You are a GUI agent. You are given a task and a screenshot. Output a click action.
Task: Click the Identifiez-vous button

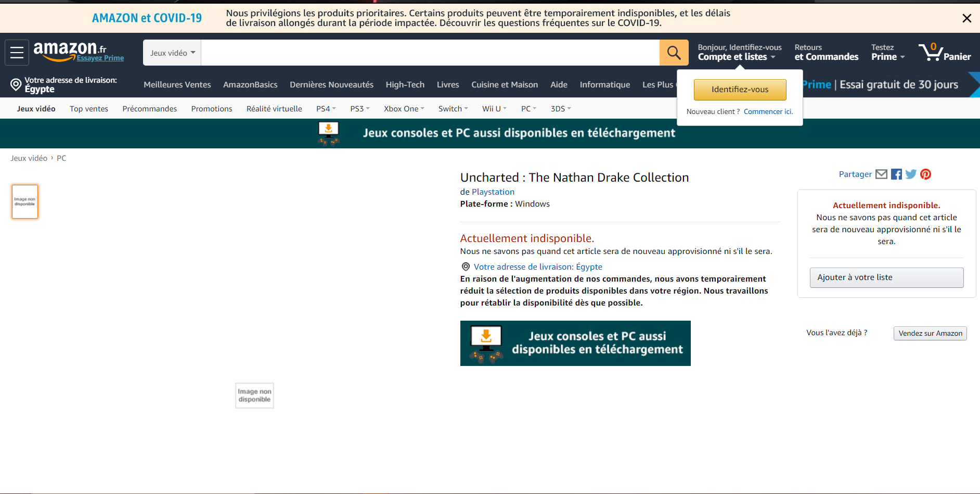click(740, 90)
